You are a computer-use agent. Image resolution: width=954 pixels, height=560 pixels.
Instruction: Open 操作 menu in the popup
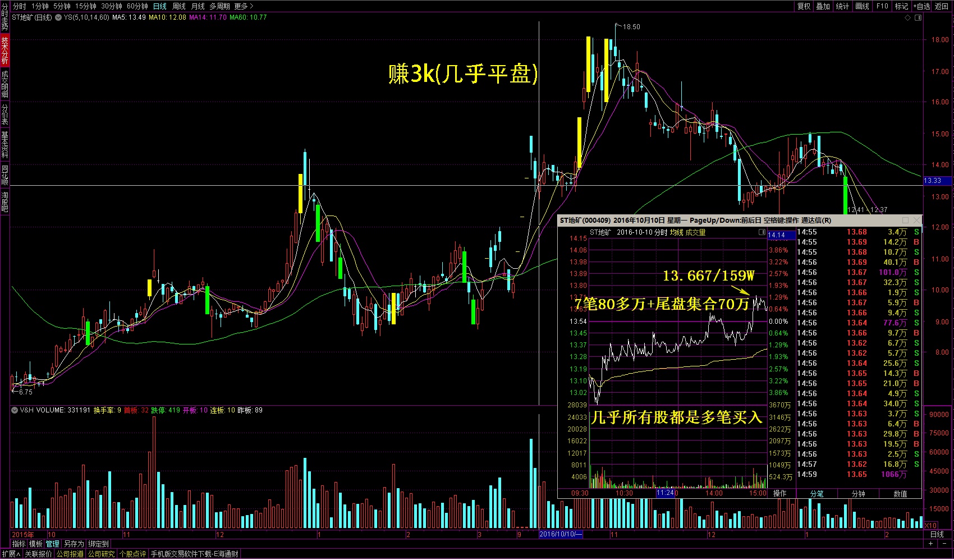click(x=780, y=494)
